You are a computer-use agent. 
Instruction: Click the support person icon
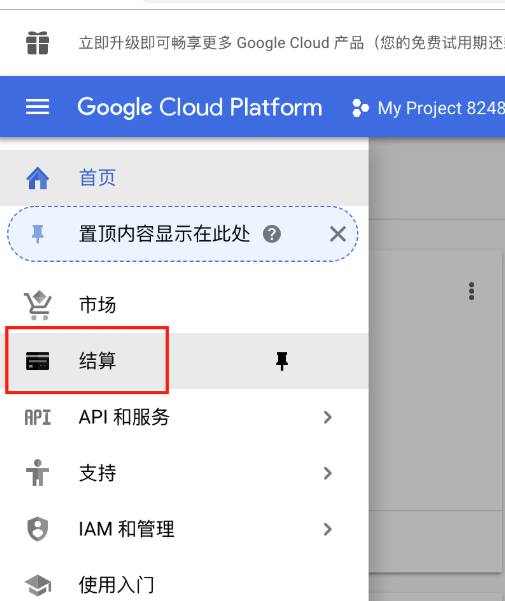coord(37,473)
